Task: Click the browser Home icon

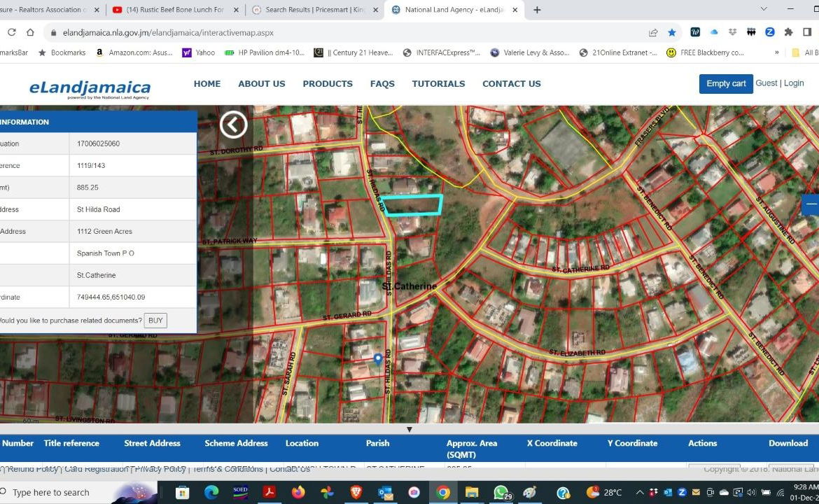Action: (x=30, y=32)
